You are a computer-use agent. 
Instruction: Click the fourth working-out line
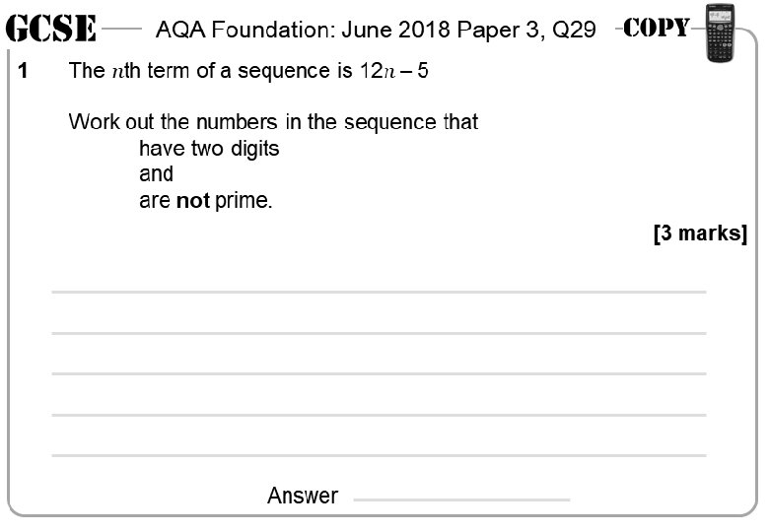[x=380, y=415]
